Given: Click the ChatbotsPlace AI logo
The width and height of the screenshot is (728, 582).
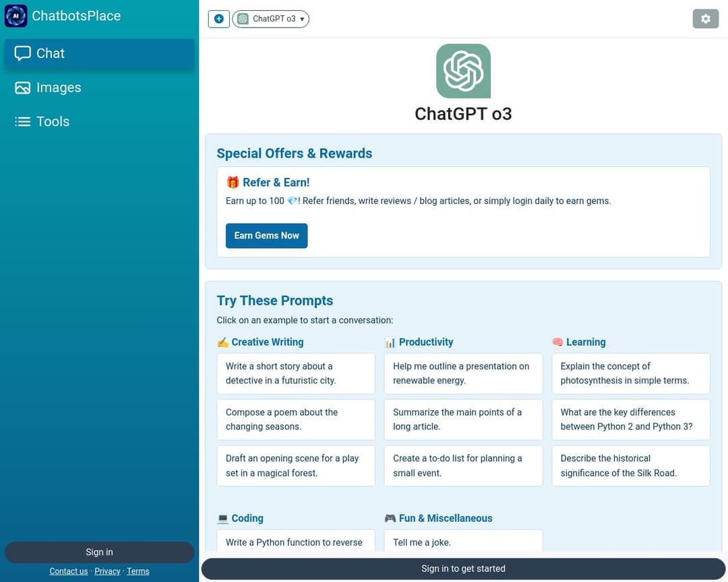Looking at the screenshot, I should 16,15.
